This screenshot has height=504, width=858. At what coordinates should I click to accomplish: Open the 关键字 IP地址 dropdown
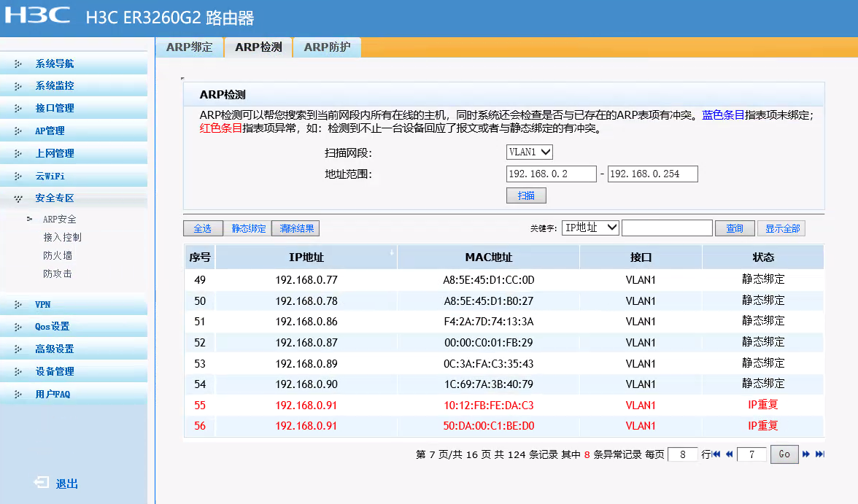coord(590,228)
